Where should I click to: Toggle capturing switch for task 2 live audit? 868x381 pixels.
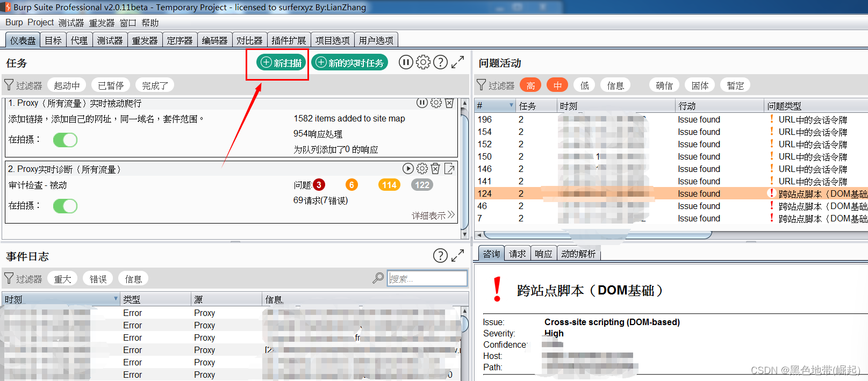(x=65, y=206)
